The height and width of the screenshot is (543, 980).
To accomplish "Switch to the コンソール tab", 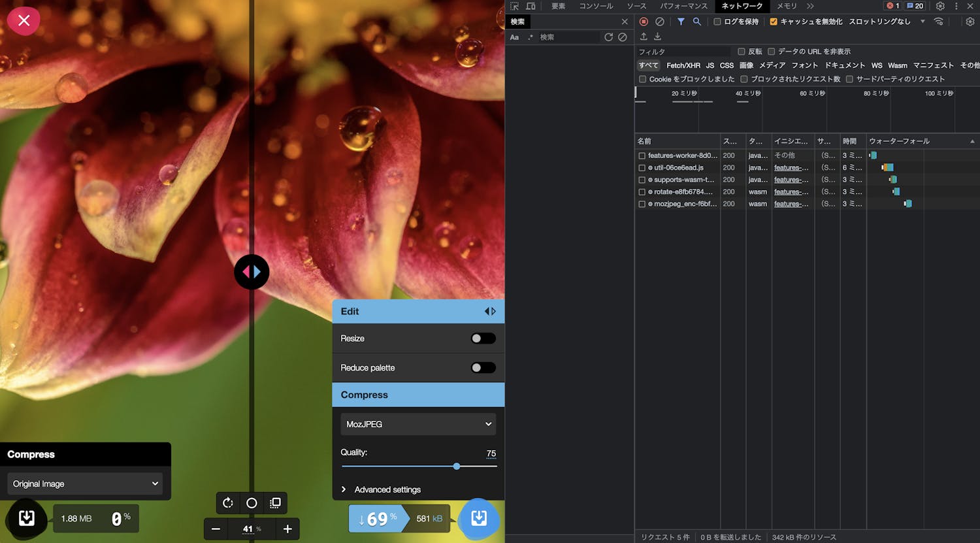I will (596, 6).
